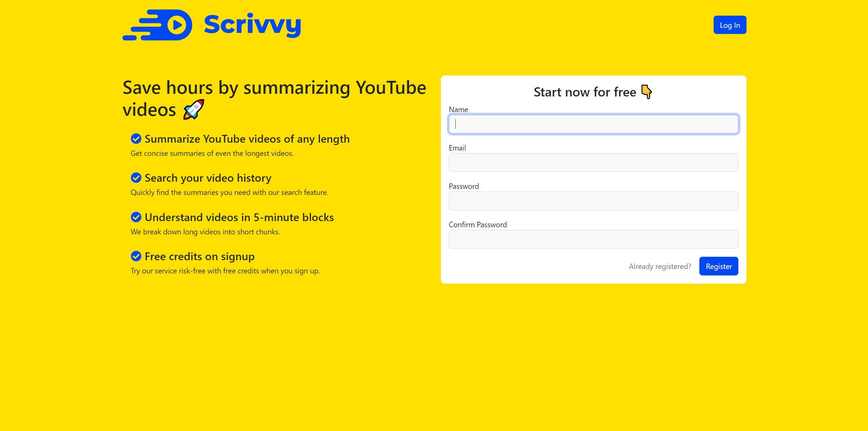Click the Log In button
The image size is (868, 431).
pos(730,24)
